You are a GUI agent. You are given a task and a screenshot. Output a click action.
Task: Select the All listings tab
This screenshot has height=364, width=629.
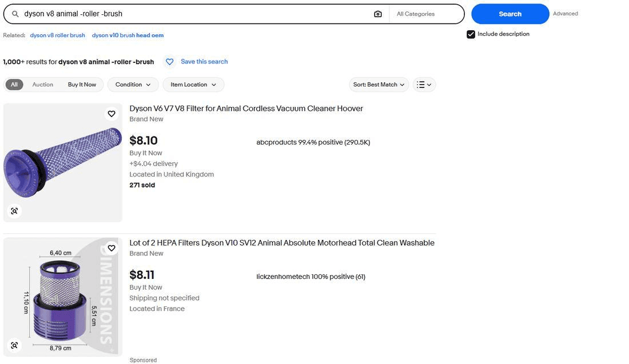(14, 85)
